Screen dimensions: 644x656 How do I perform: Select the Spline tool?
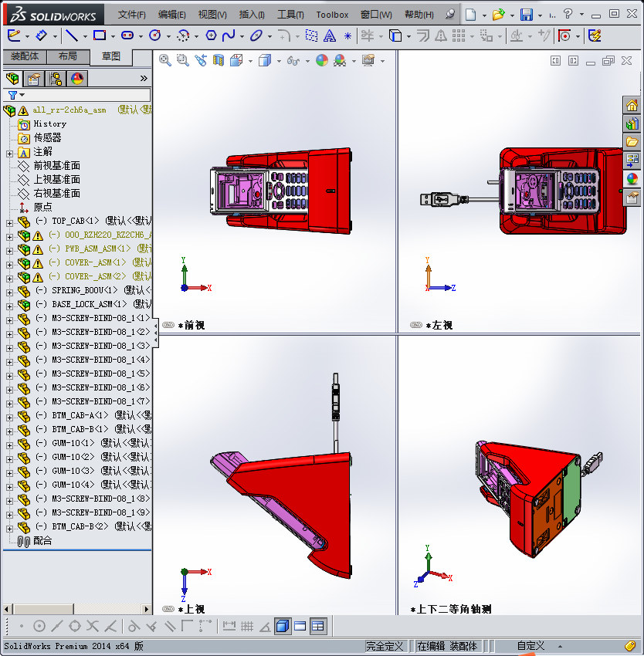[229, 36]
